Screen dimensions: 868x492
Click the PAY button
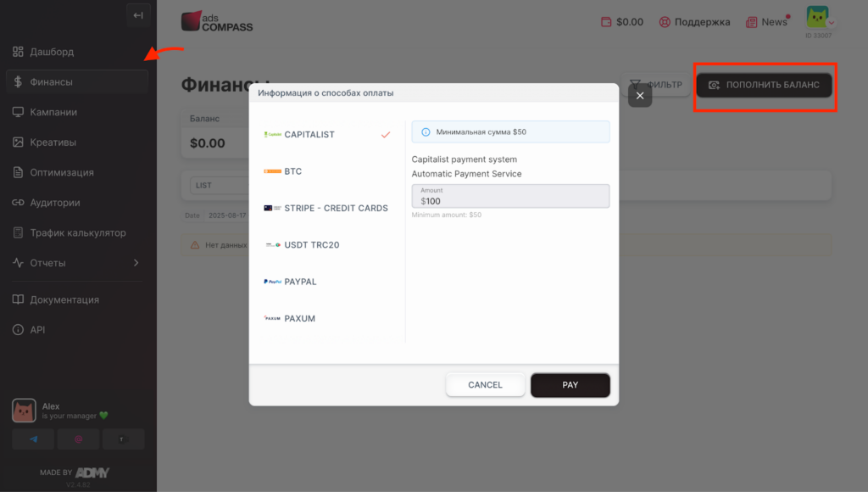pos(570,385)
